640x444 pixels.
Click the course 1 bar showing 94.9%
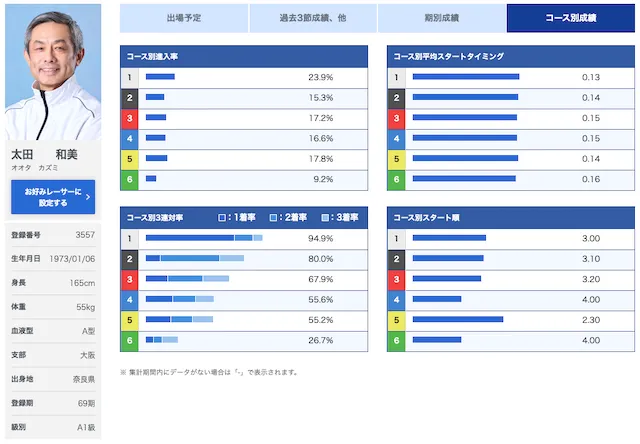pos(204,238)
